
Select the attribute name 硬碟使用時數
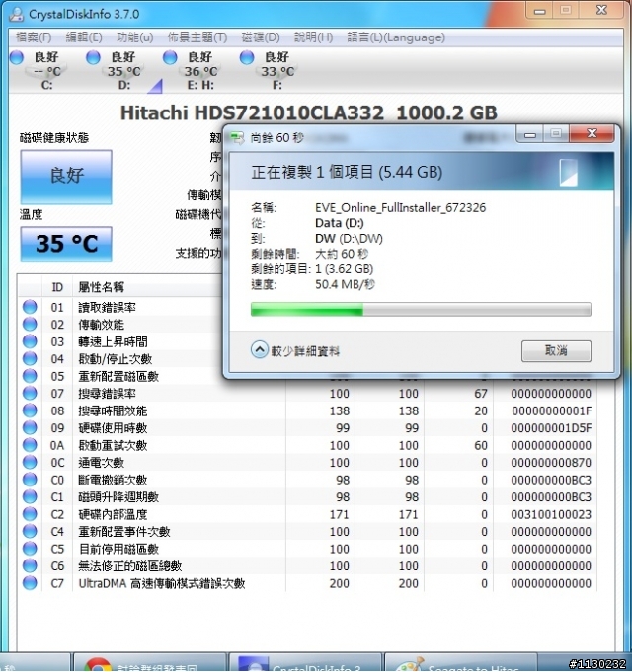click(113, 428)
